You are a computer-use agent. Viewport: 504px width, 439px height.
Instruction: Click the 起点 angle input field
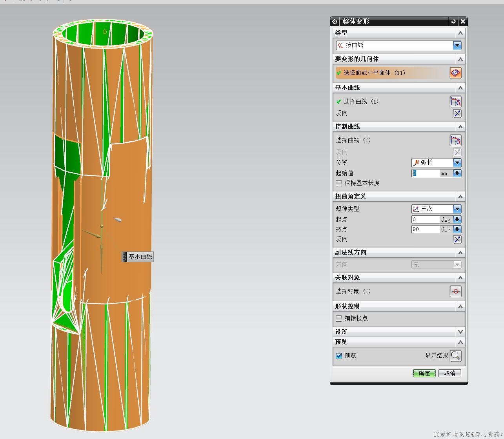[426, 219]
